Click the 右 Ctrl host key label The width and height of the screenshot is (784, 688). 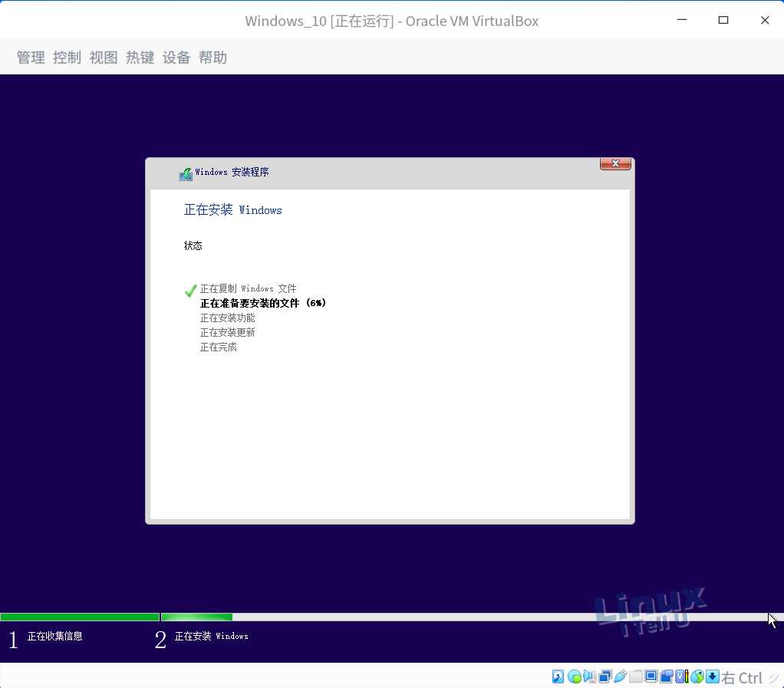(742, 678)
